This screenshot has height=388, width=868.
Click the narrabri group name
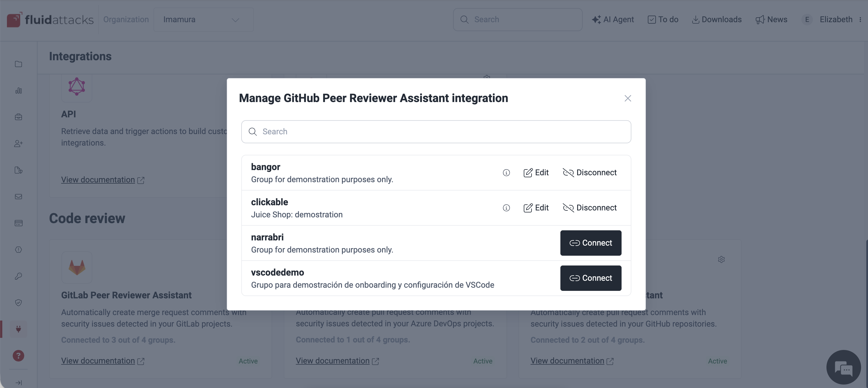coord(267,237)
